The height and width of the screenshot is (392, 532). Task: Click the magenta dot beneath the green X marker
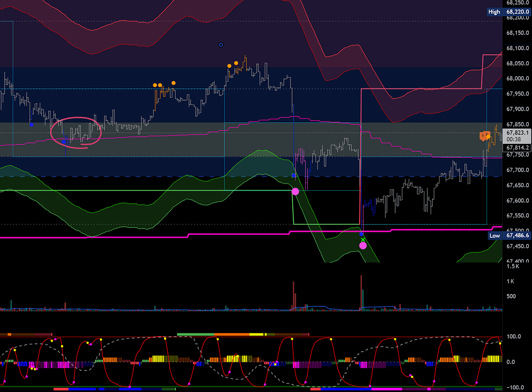363,246
